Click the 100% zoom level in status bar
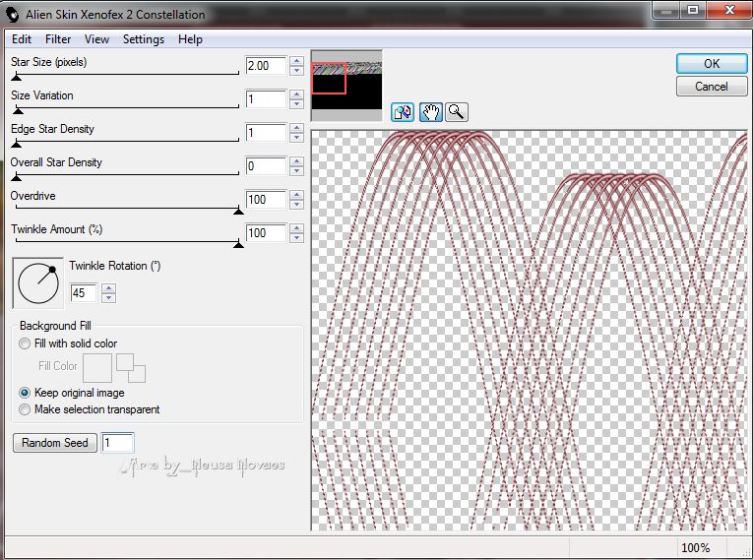Image resolution: width=753 pixels, height=560 pixels. (695, 548)
